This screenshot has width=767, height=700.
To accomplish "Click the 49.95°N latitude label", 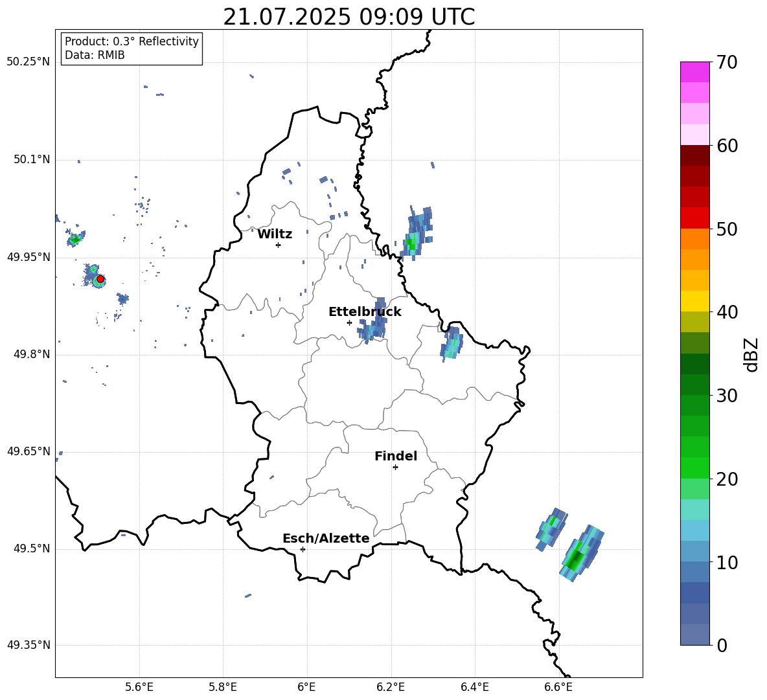I will (29, 257).
